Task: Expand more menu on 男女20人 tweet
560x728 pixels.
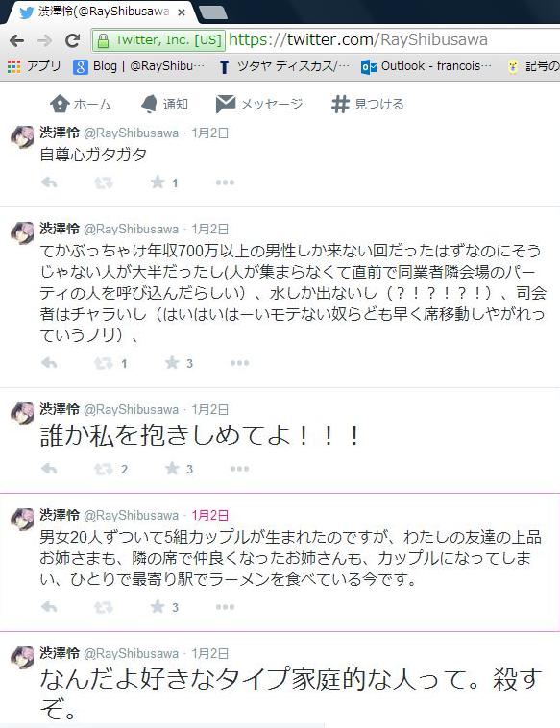Action: (225, 607)
